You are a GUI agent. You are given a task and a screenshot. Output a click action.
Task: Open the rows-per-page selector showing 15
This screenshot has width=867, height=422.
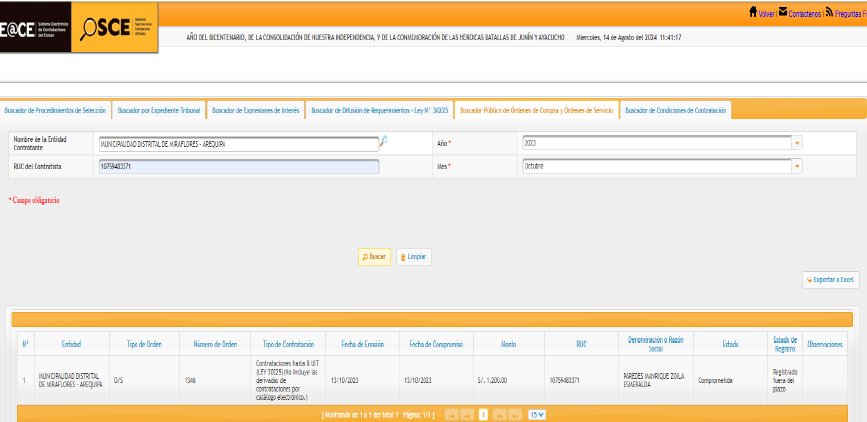coord(537,414)
